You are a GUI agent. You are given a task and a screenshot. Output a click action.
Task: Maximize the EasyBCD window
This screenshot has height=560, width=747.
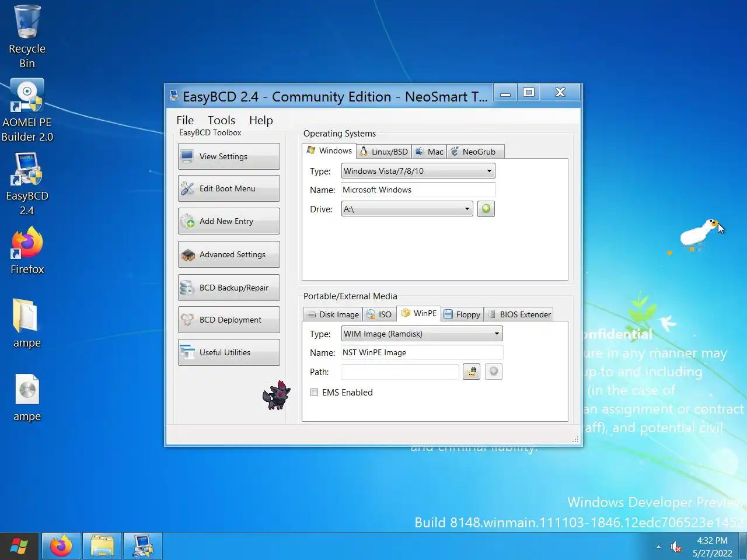pos(529,93)
